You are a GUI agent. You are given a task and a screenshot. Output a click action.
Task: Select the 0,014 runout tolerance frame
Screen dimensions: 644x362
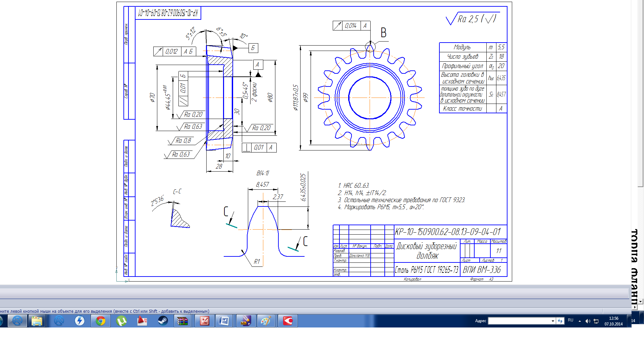352,26
